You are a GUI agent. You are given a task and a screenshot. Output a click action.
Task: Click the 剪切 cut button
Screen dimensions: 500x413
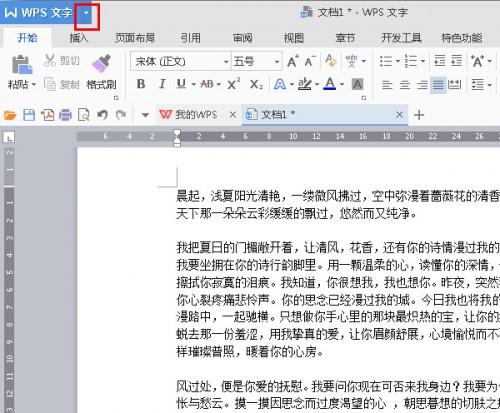62,61
